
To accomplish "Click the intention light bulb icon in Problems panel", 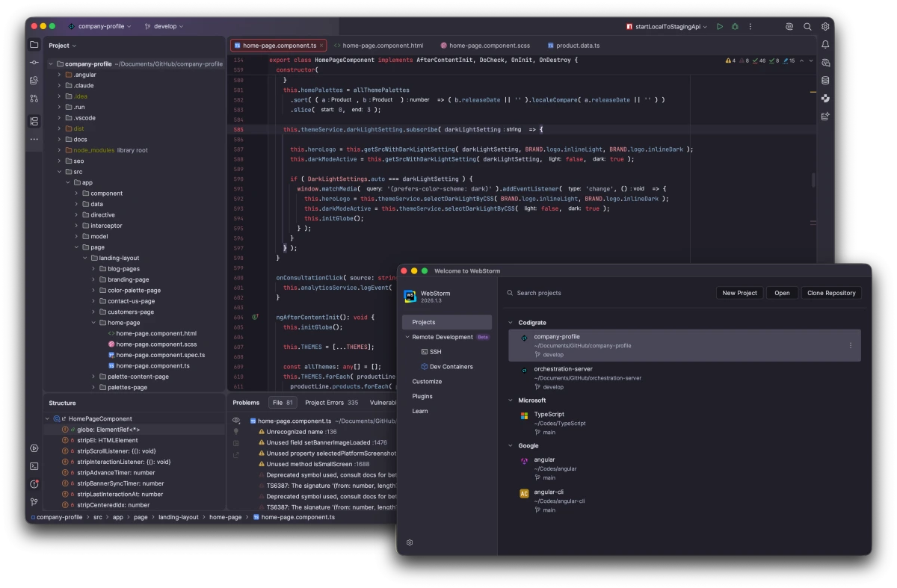I will 236,432.
